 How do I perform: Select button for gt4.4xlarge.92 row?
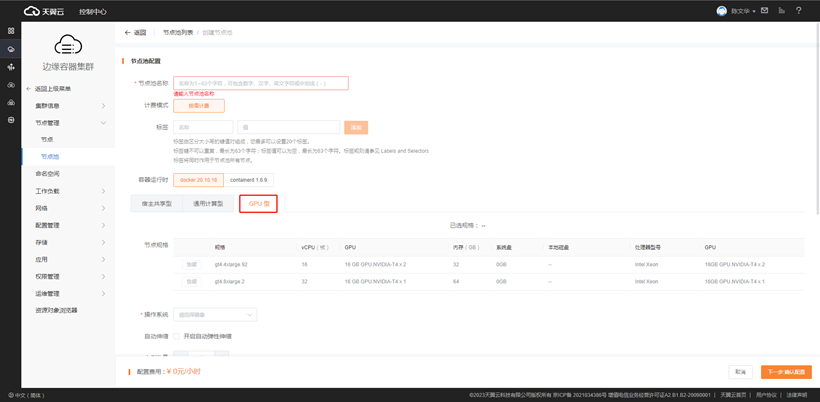tap(191, 265)
